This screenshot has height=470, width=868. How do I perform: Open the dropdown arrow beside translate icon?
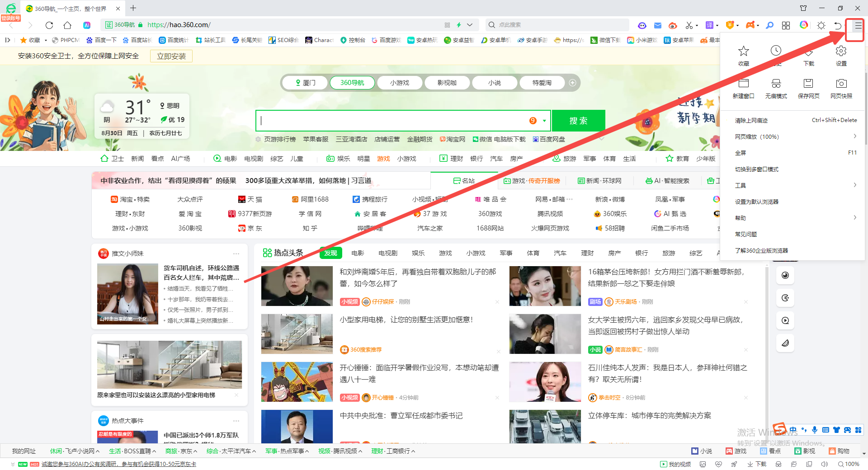717,26
